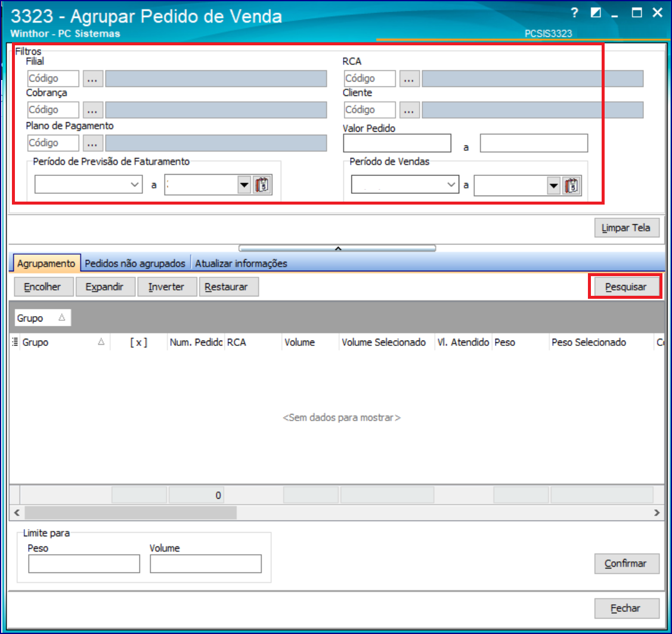
Task: Select the Agrupamento tab
Action: click(x=47, y=263)
